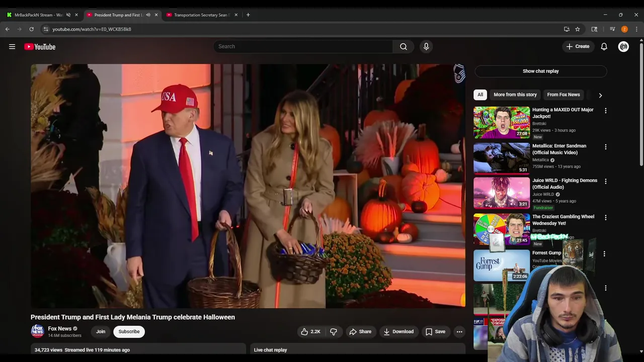Click into the YouTube search field
The height and width of the screenshot is (362, 644).
[x=303, y=46]
